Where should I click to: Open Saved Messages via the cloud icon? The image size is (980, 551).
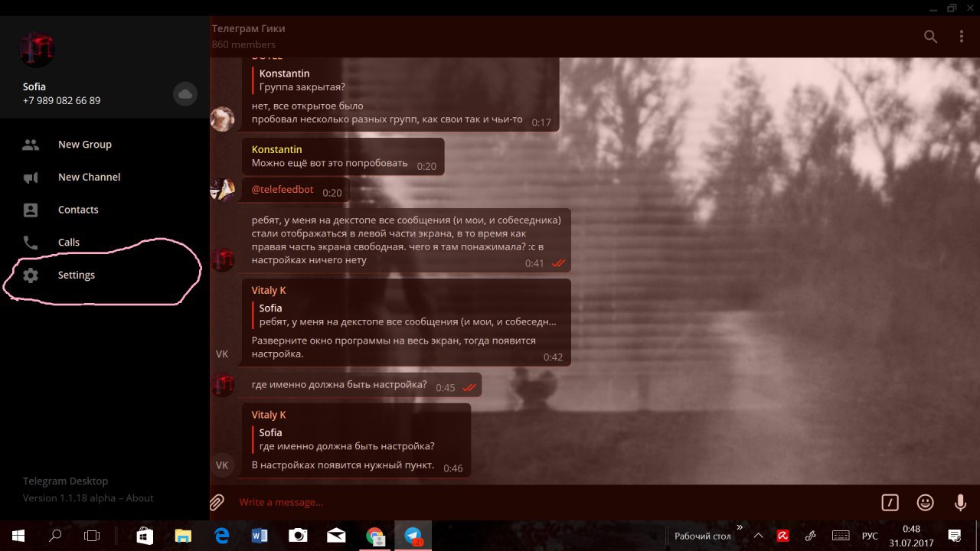coord(185,94)
